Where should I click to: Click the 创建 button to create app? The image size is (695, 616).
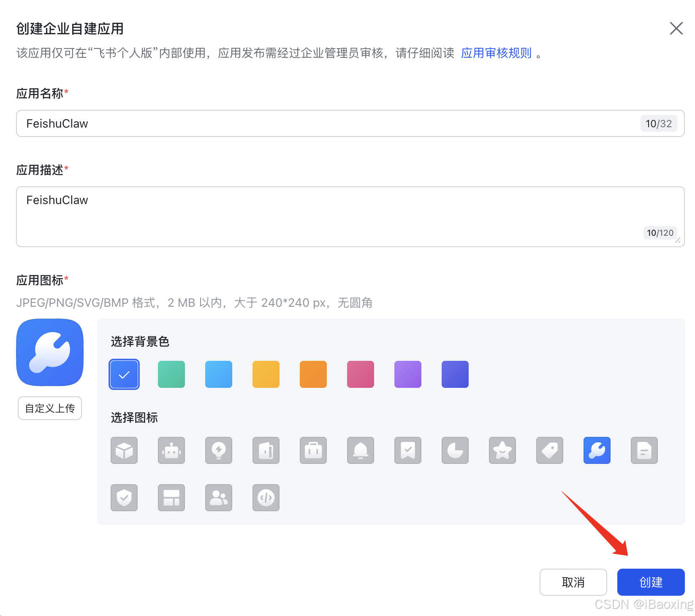(x=651, y=582)
